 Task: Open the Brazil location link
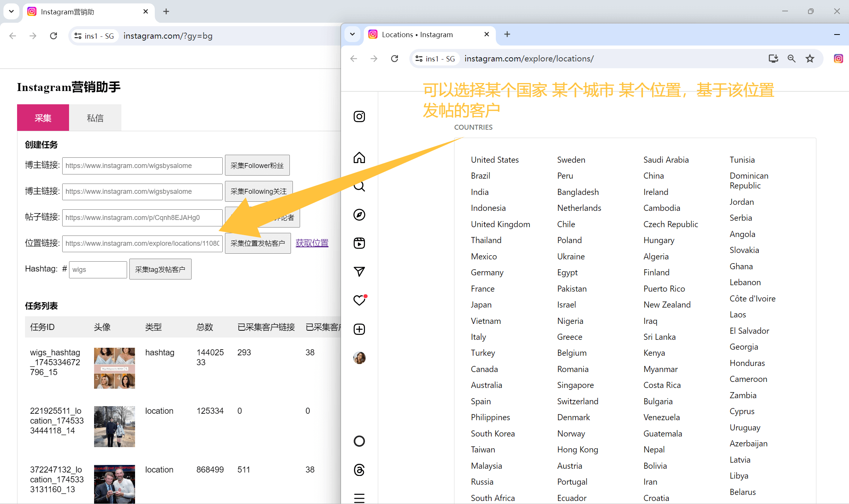point(481,176)
